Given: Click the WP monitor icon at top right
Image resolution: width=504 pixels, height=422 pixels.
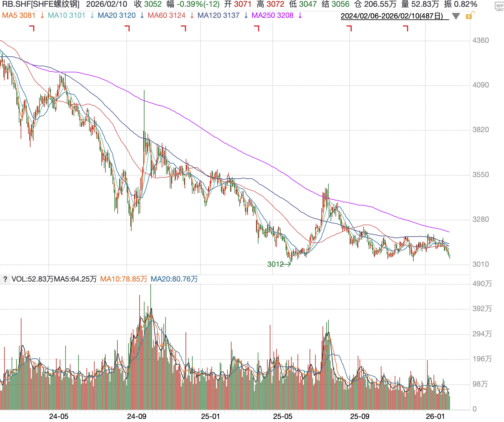Looking at the screenshot, I should (x=499, y=6).
